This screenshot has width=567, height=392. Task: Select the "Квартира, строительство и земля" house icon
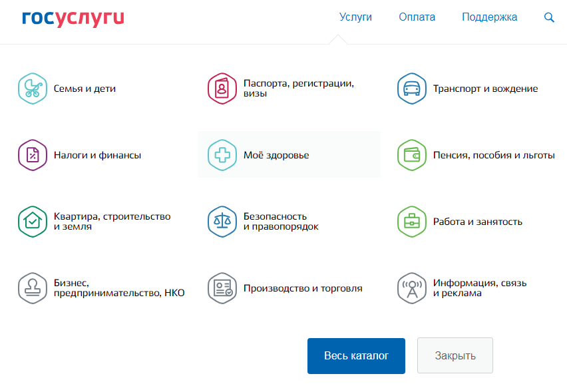click(x=33, y=221)
